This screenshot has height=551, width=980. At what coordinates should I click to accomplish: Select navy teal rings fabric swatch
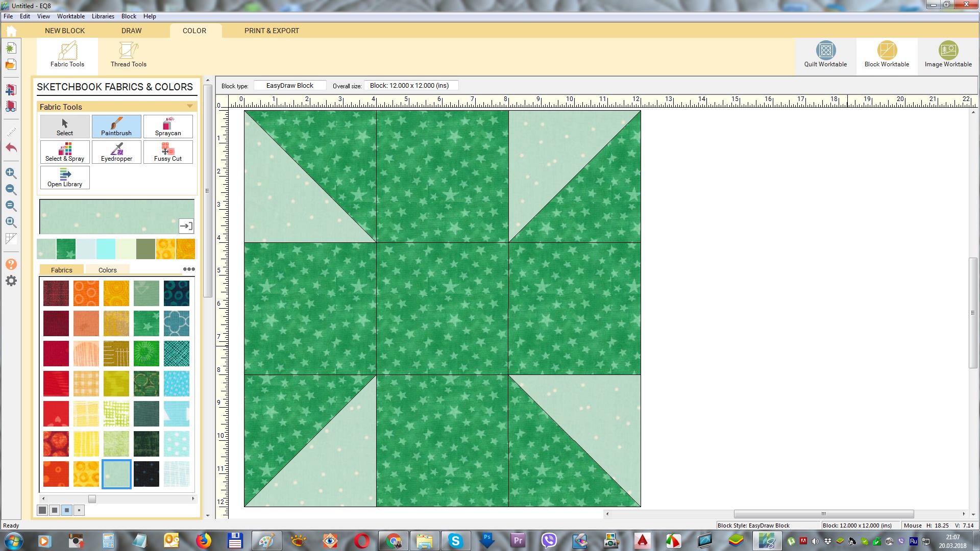point(177,293)
